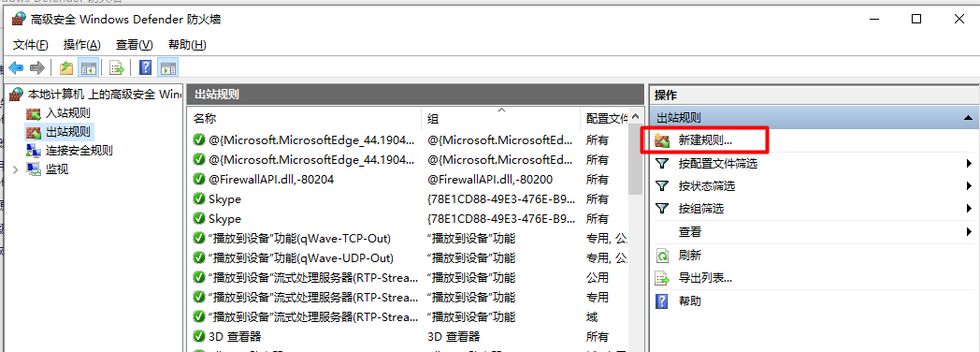Expand the 按状态筛选 submenu arrow
The height and width of the screenshot is (352, 980).
tap(969, 185)
